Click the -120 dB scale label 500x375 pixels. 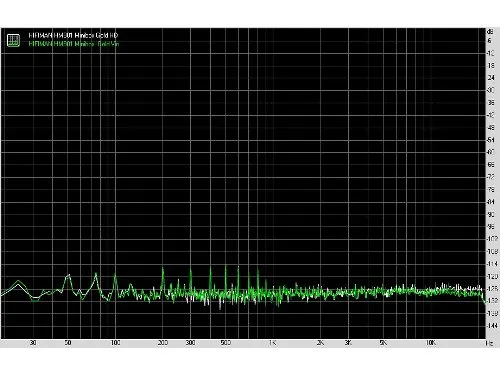tap(492, 276)
